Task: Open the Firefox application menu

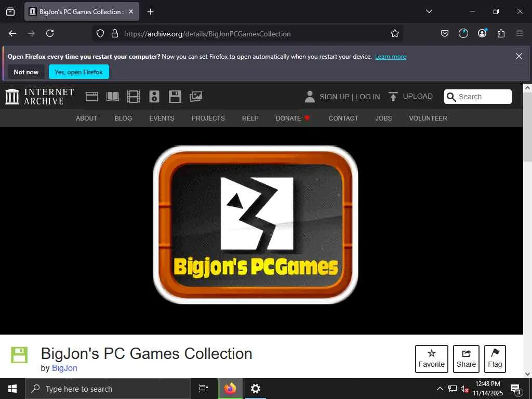Action: [x=520, y=33]
